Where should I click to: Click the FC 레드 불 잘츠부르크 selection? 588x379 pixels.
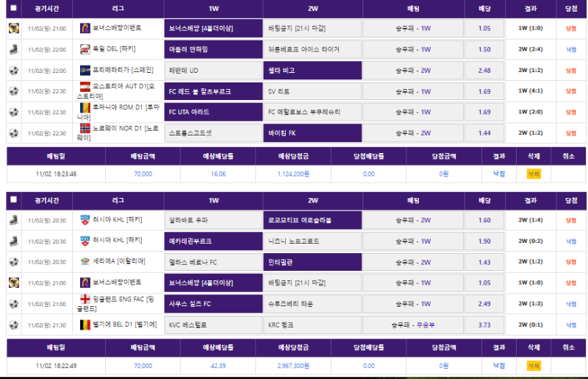point(212,91)
